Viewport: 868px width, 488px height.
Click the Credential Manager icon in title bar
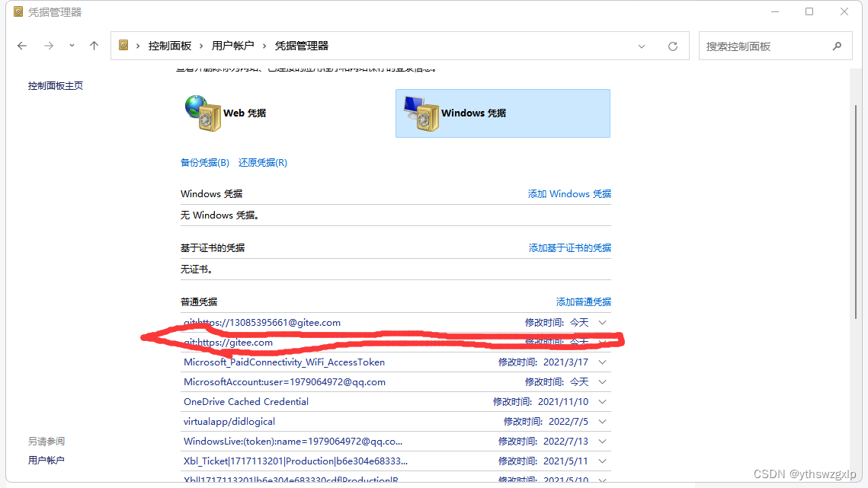pyautogui.click(x=18, y=11)
